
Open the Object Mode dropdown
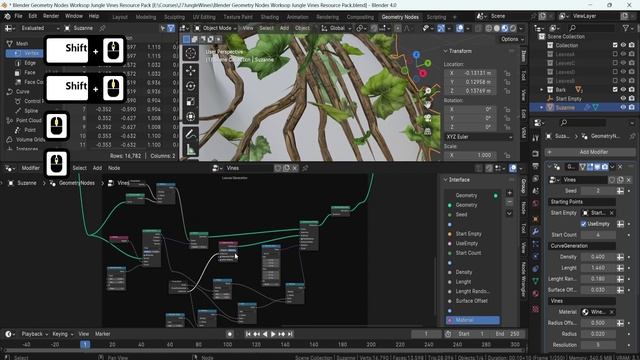pyautogui.click(x=215, y=28)
